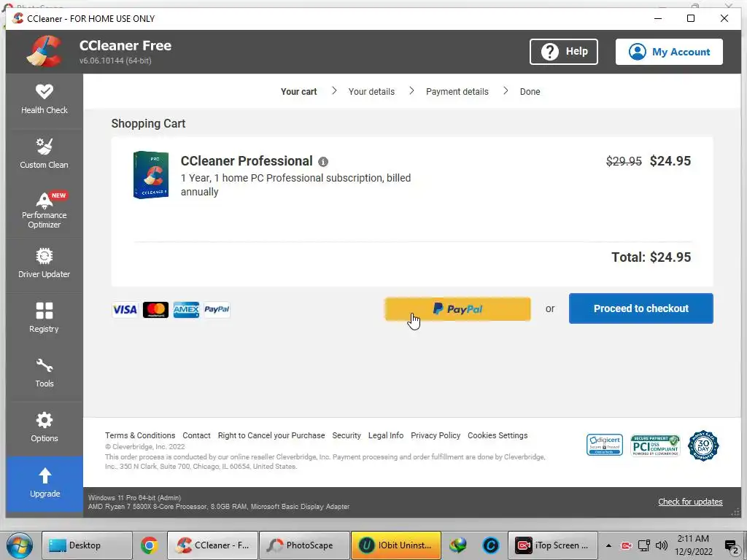The height and width of the screenshot is (560, 747).
Task: Click the Mastercard icon
Action: click(x=155, y=310)
